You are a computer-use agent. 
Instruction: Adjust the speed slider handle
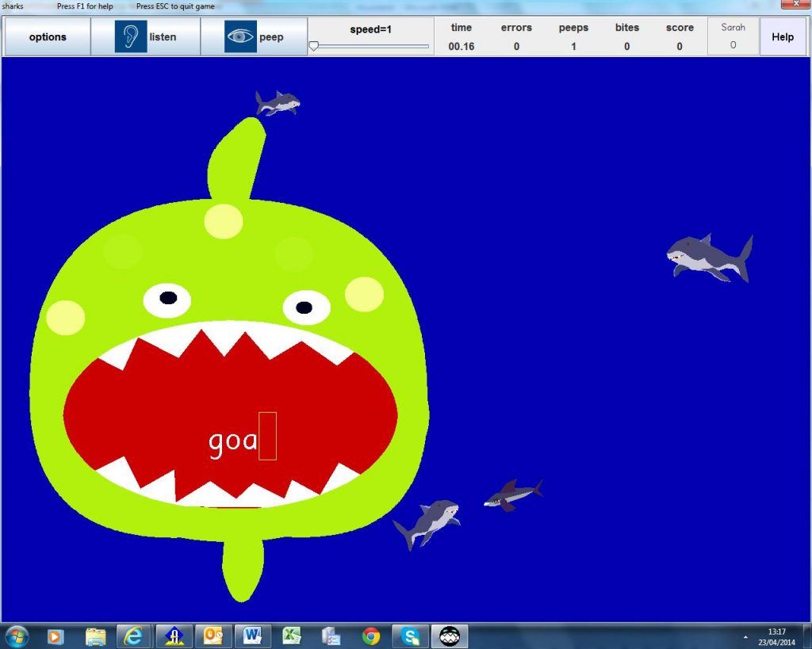(x=316, y=46)
